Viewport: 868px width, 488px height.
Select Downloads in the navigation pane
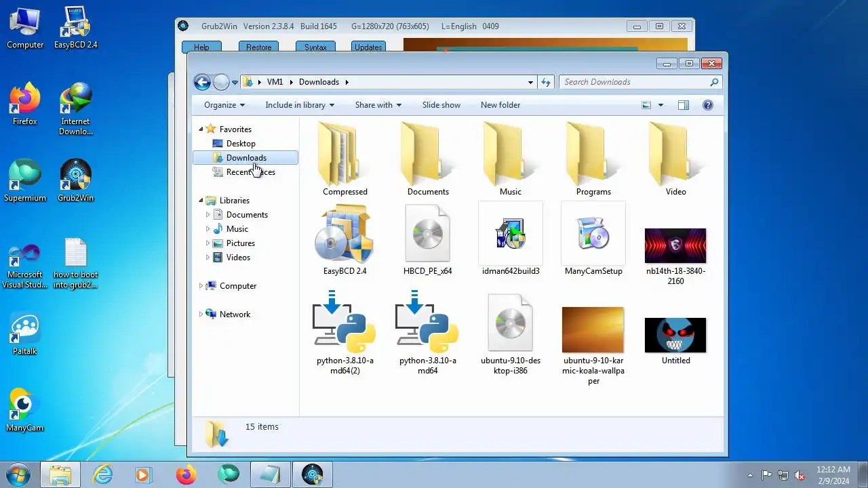[x=245, y=158]
